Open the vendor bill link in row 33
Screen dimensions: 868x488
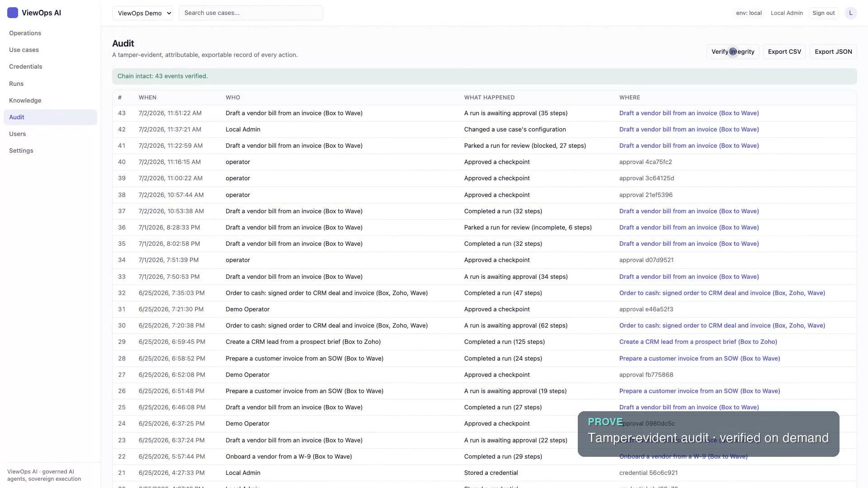tap(689, 277)
